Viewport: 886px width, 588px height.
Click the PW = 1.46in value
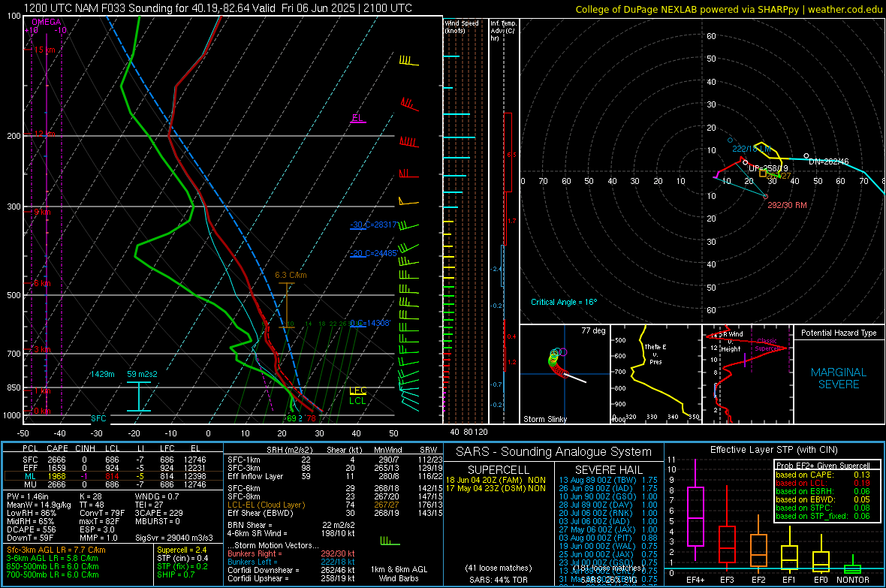(x=28, y=496)
